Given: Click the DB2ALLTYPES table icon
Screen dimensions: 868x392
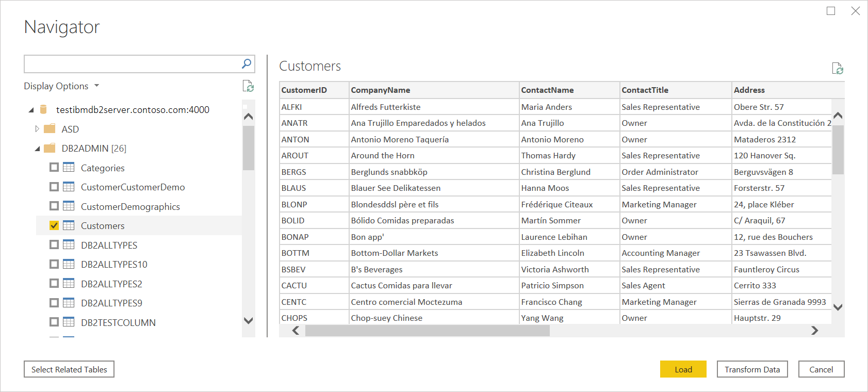Looking at the screenshot, I should coord(69,245).
